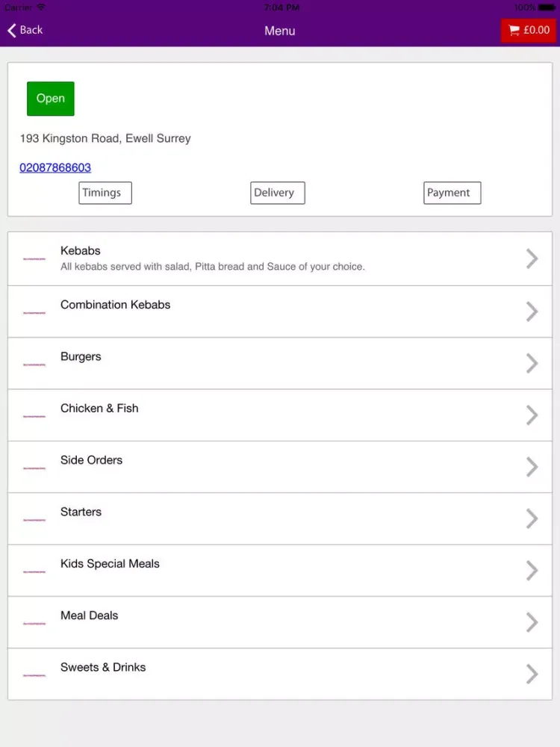Tap the thumbnail icon beside Meal Deals
This screenshot has height=747, width=560.
(34, 623)
